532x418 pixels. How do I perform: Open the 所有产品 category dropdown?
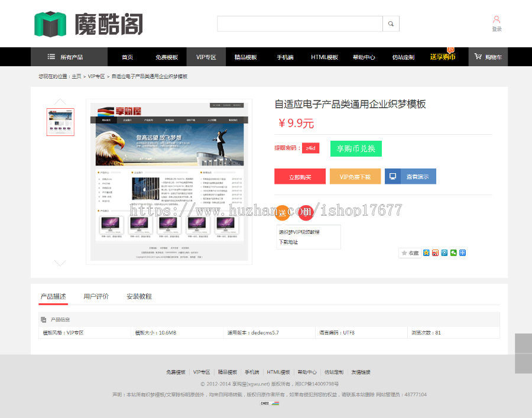pos(69,57)
